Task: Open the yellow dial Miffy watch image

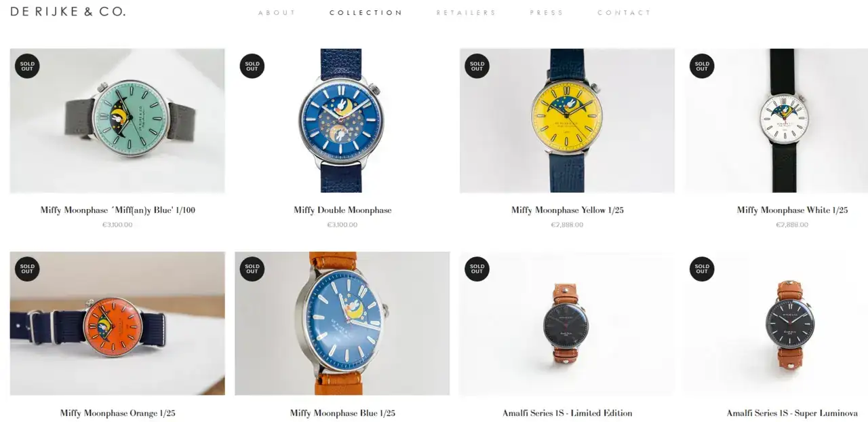Action: click(x=567, y=121)
